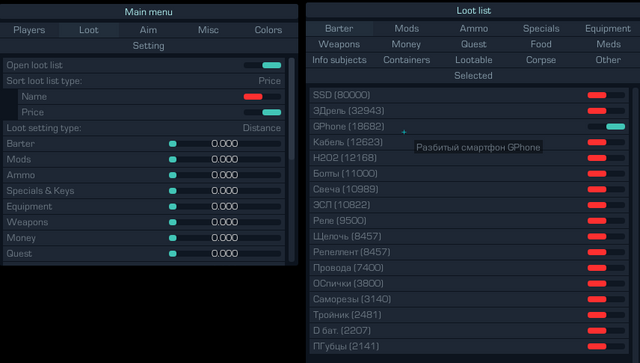Image resolution: width=640 pixels, height=363 pixels.
Task: Toggle the Open loot list switch
Action: [x=262, y=65]
